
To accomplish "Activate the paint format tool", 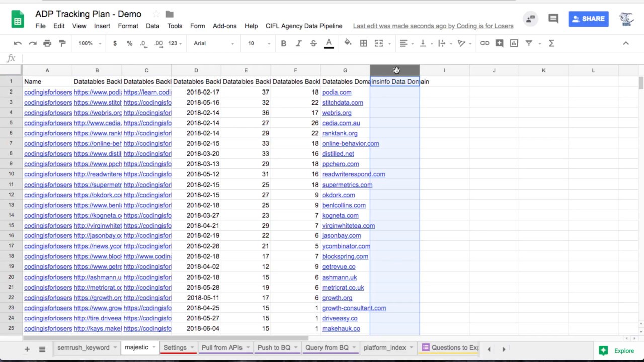I will click(x=62, y=43).
